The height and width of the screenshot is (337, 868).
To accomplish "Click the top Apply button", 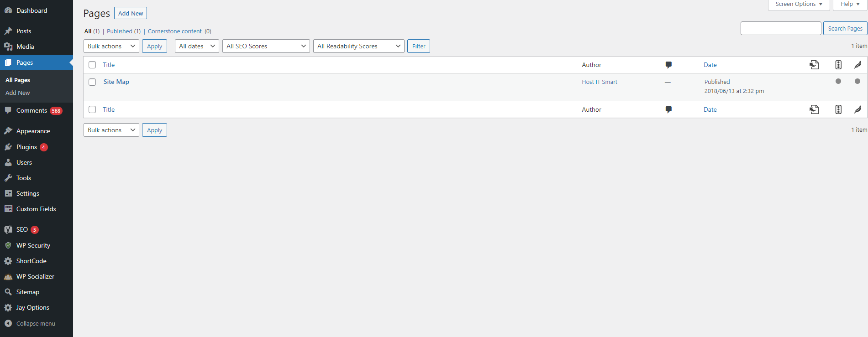I will (154, 46).
